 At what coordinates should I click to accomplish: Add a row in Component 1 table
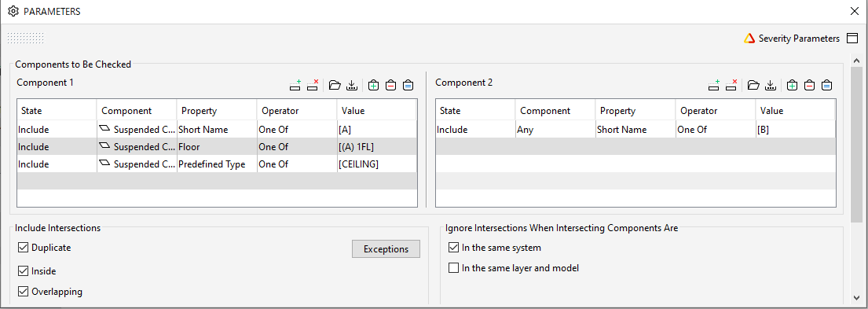click(295, 85)
